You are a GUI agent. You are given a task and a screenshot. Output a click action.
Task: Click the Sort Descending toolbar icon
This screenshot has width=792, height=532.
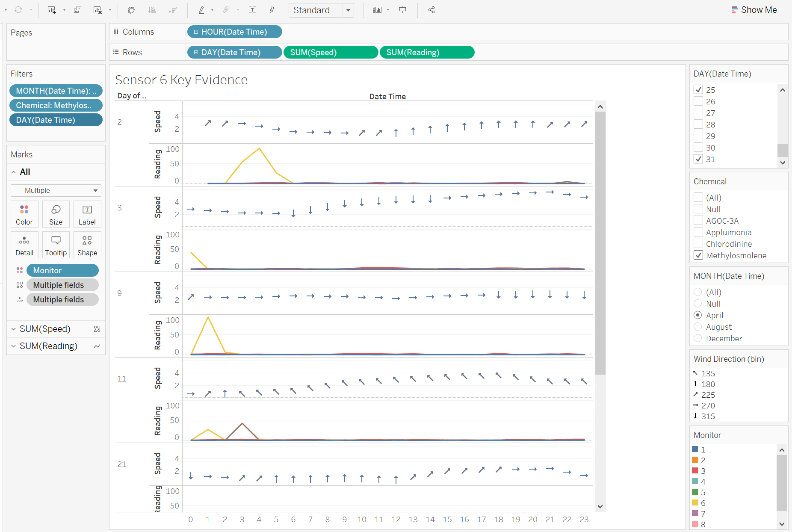click(x=172, y=10)
